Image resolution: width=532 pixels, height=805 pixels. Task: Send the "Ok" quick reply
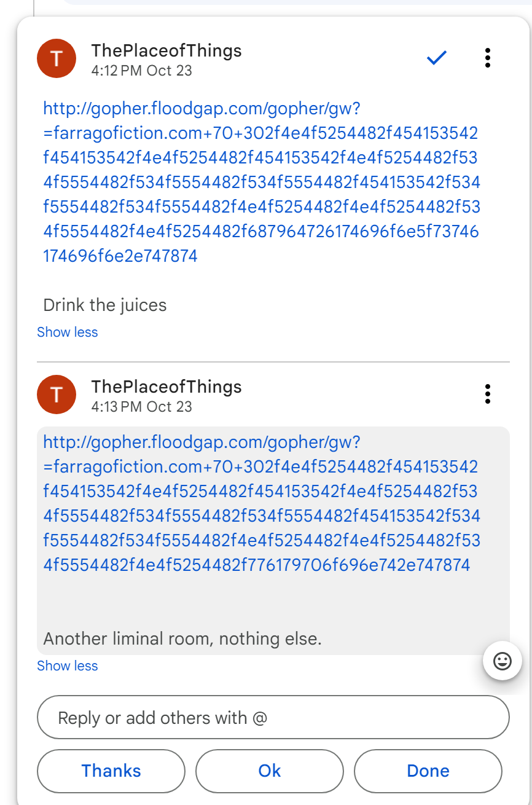[269, 771]
